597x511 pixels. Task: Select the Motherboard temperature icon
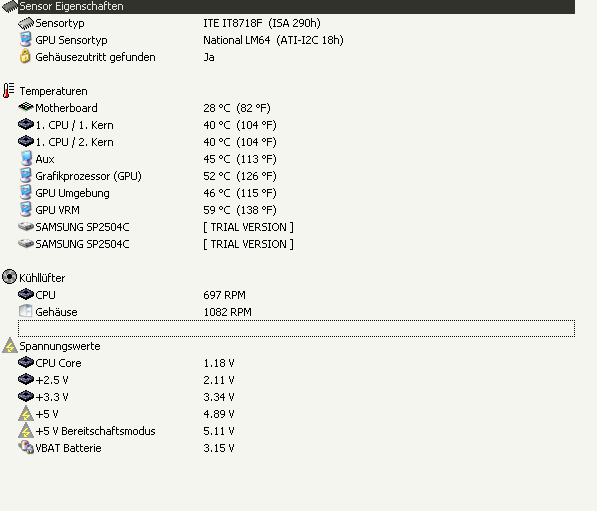[26, 107]
